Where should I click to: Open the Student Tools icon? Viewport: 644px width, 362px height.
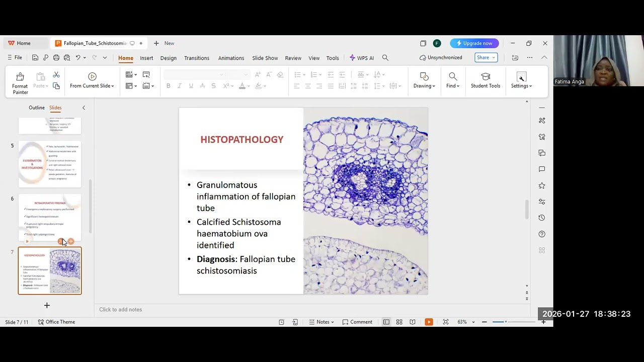click(x=486, y=77)
